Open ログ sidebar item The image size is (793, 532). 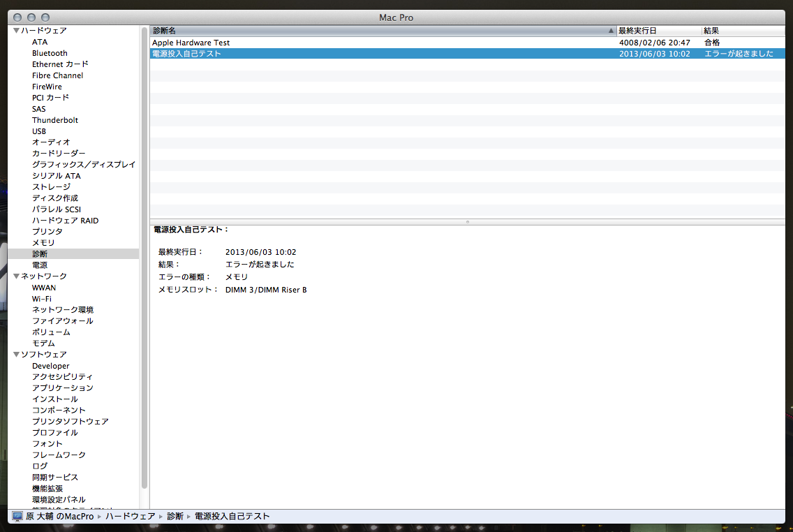pyautogui.click(x=40, y=466)
